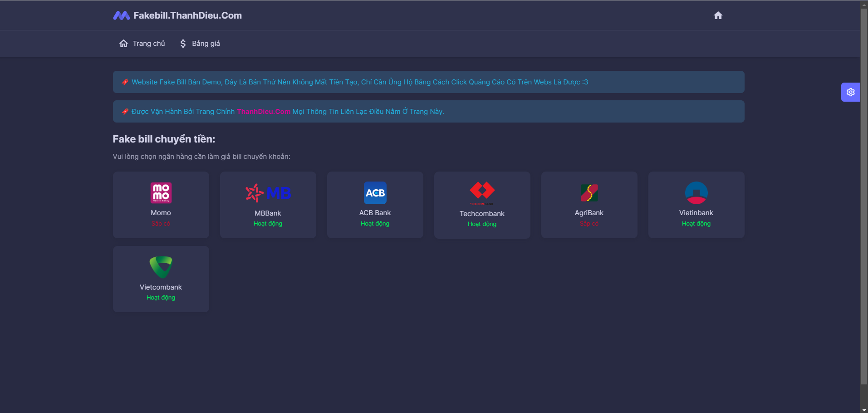
Task: Click Sắp có status under Momo
Action: point(161,224)
